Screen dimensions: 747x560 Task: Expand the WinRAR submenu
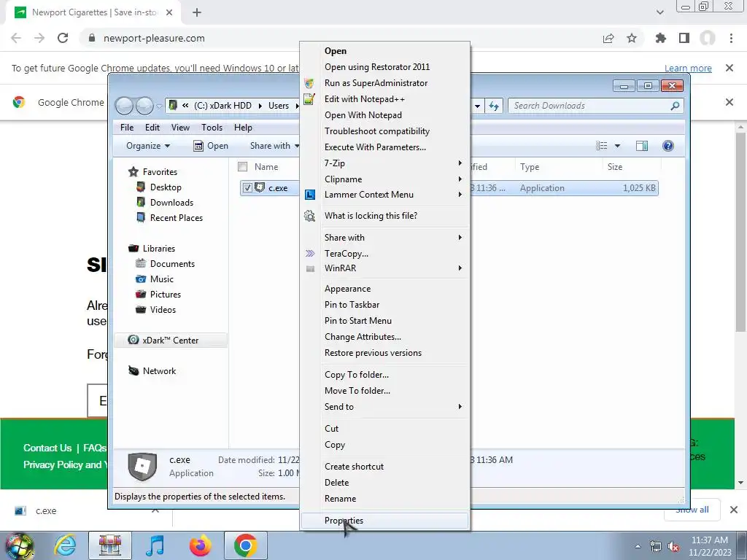coord(384,268)
